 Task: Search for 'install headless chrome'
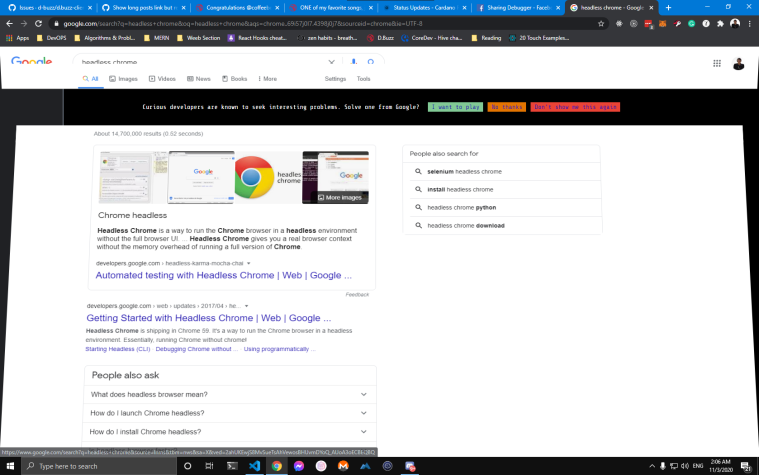(502, 189)
